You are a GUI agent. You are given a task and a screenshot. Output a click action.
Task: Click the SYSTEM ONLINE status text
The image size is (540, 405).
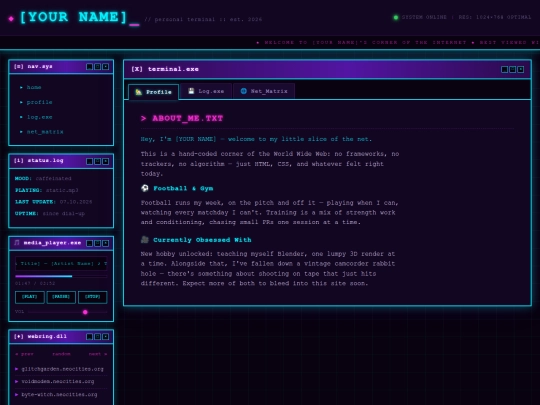(x=424, y=17)
